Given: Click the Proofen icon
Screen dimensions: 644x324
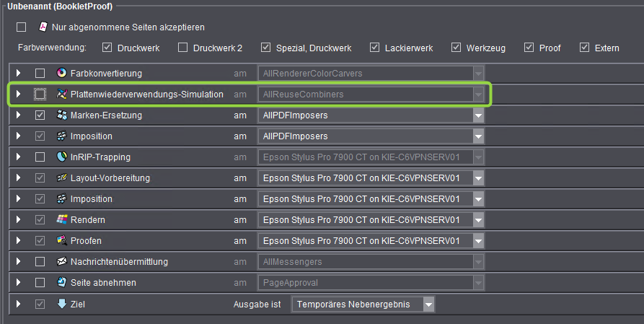Looking at the screenshot, I should click(x=61, y=240).
